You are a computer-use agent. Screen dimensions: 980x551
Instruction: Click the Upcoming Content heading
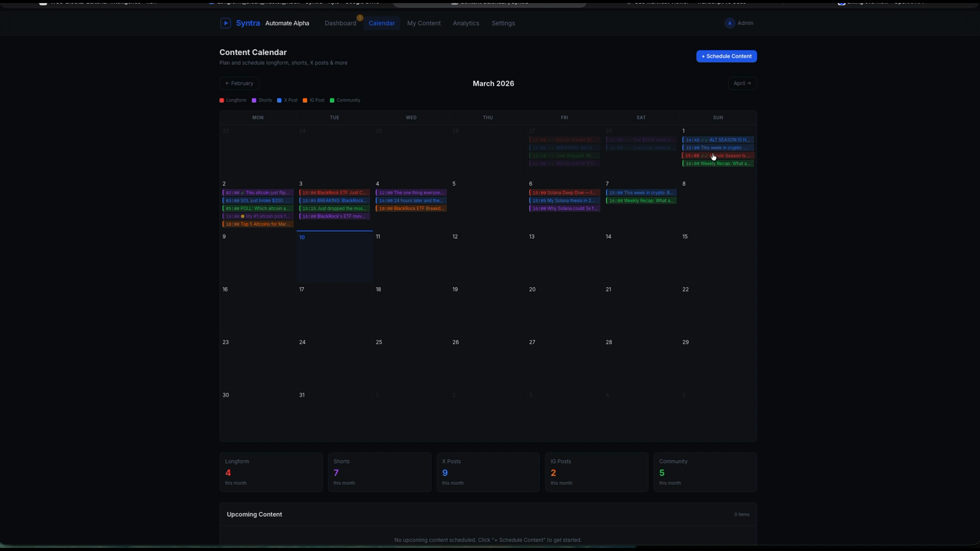point(254,514)
